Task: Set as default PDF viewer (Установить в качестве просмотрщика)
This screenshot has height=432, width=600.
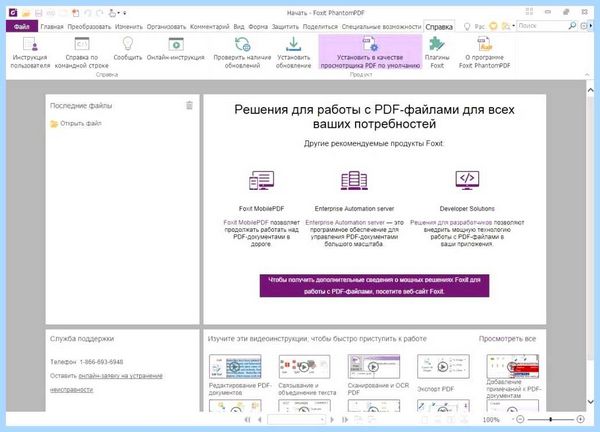Action: coord(370,52)
